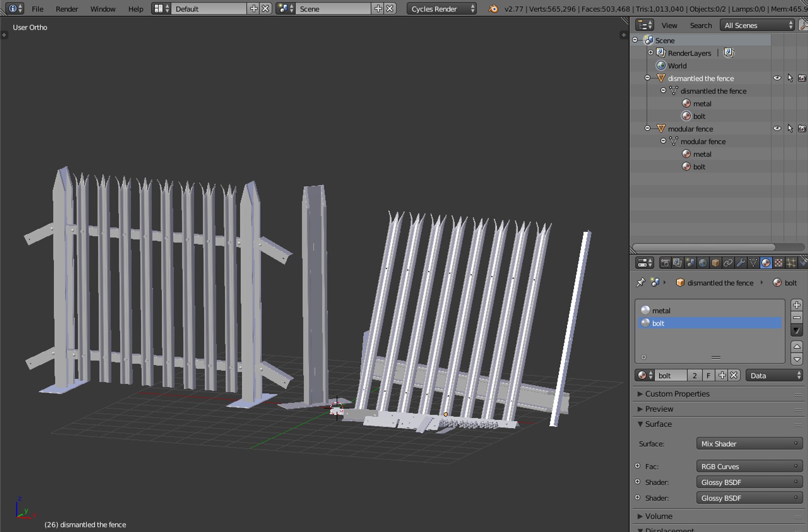This screenshot has width=808, height=532.
Task: Open the Cycles Render engine dropdown
Action: (x=442, y=8)
